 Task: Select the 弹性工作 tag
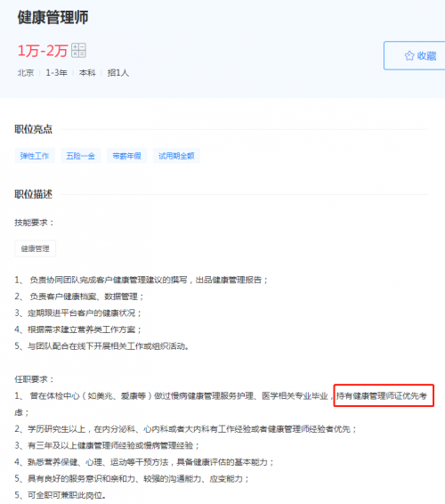click(35, 156)
